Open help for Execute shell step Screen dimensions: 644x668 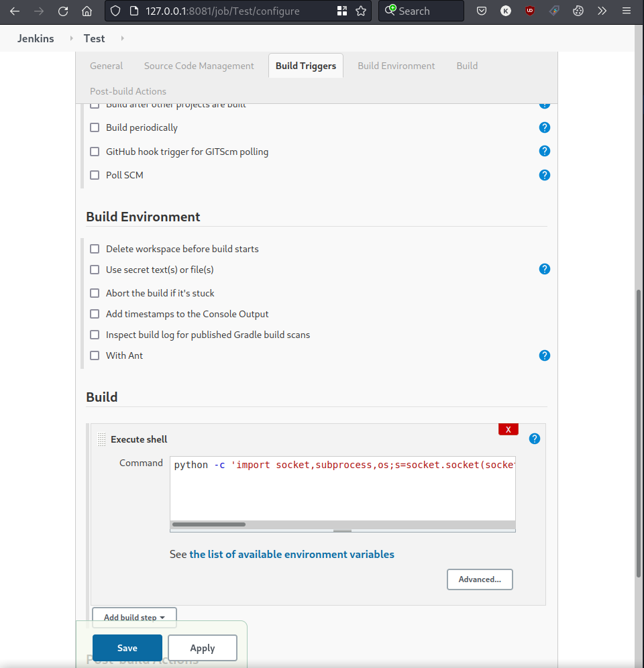534,439
